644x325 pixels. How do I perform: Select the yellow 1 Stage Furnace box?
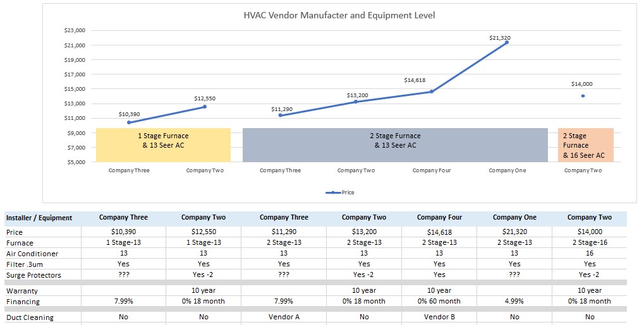coord(163,145)
